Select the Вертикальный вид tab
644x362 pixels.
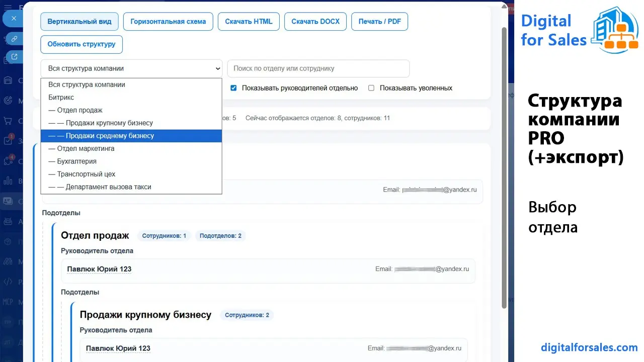click(79, 21)
